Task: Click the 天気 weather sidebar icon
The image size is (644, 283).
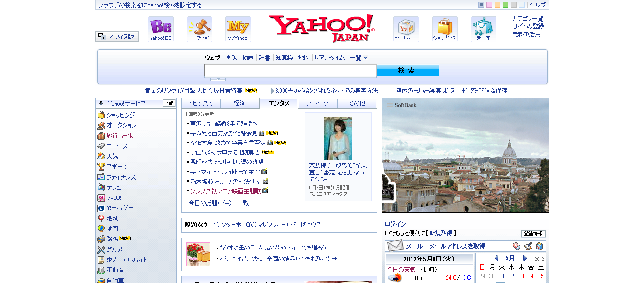Action: click(101, 156)
